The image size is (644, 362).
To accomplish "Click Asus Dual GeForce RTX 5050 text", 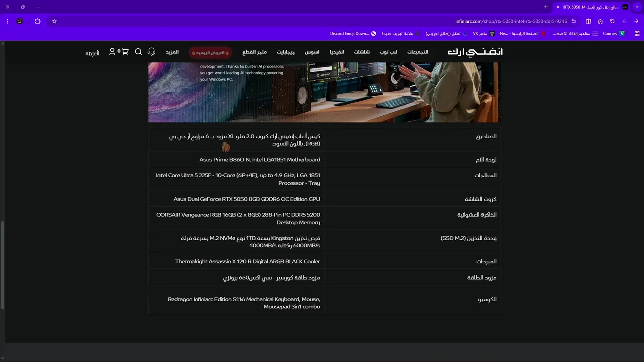I will [x=247, y=199].
